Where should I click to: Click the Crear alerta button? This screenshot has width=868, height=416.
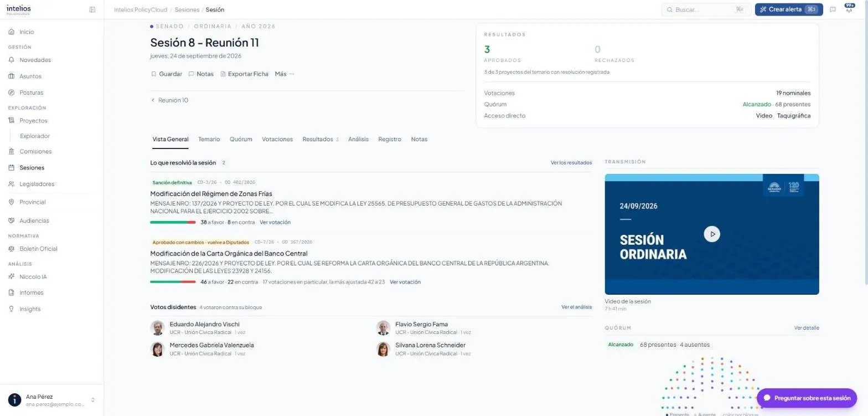[x=789, y=9]
